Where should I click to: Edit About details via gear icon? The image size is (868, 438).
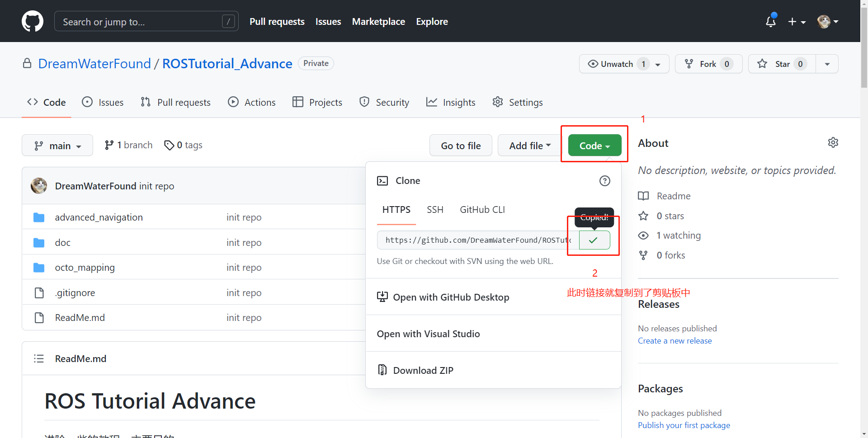(x=833, y=143)
